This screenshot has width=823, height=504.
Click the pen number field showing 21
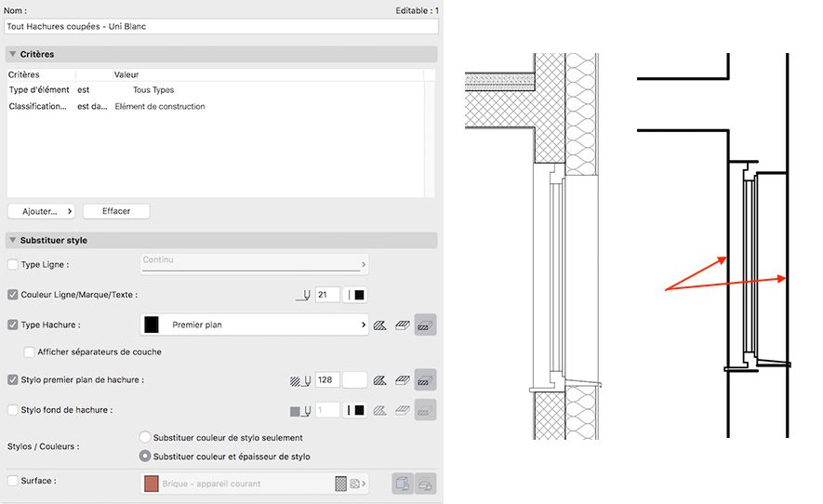click(327, 295)
